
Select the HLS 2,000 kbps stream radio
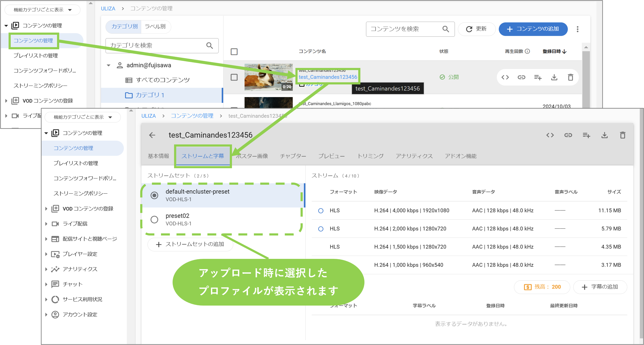coord(321,229)
